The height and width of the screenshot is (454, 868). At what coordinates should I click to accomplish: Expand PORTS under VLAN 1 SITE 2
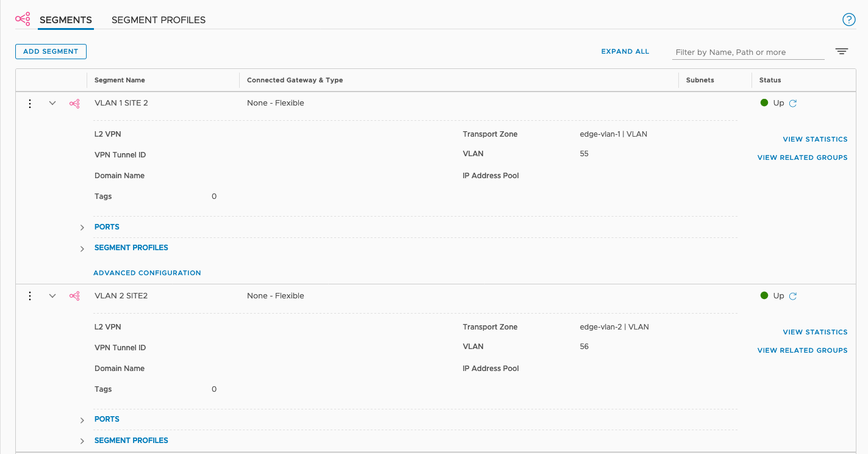point(82,228)
